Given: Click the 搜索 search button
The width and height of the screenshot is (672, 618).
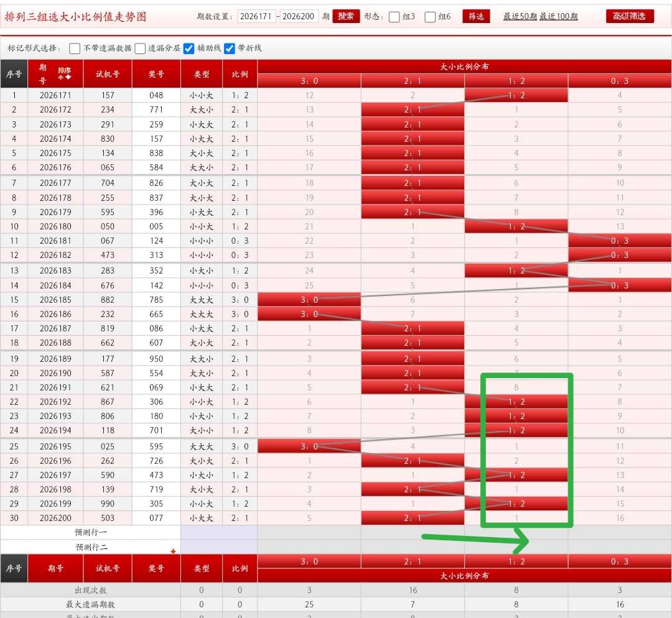Looking at the screenshot, I should pyautogui.click(x=346, y=16).
